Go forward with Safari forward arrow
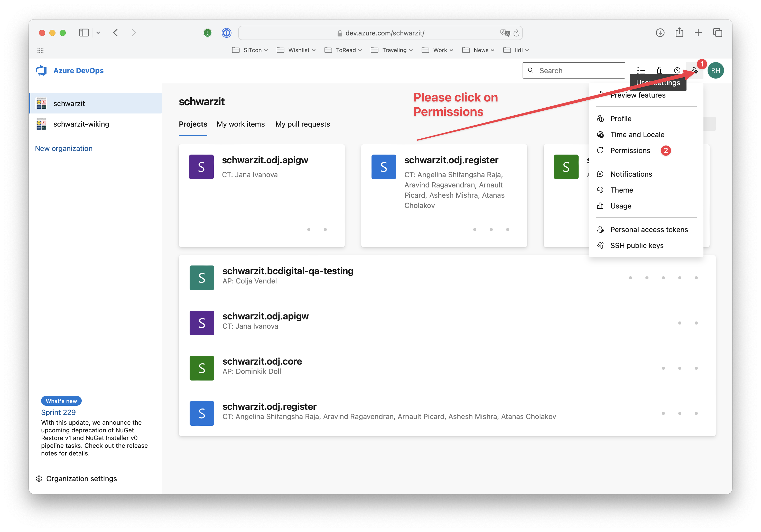Viewport: 761px width, 532px height. [x=134, y=33]
